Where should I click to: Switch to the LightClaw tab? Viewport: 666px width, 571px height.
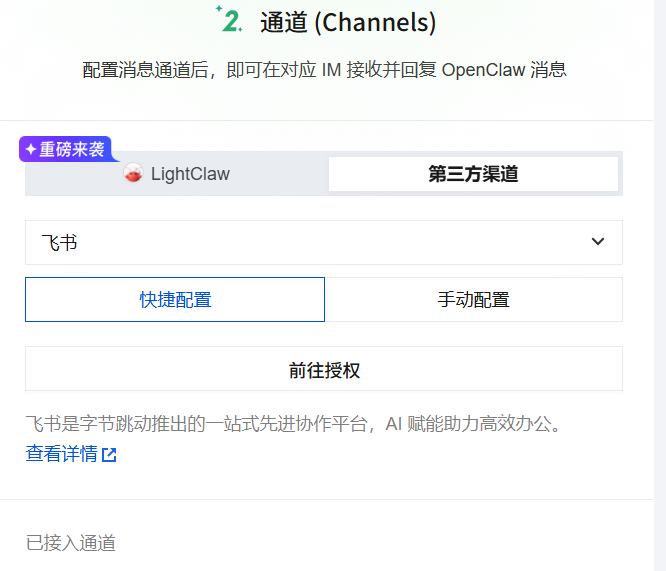(x=177, y=174)
